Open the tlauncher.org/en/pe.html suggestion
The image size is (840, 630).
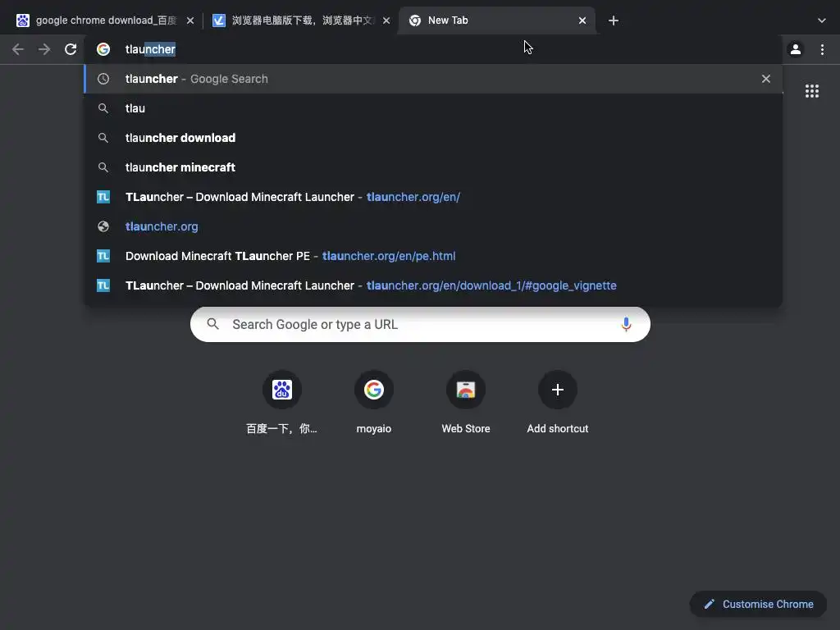[x=433, y=256]
